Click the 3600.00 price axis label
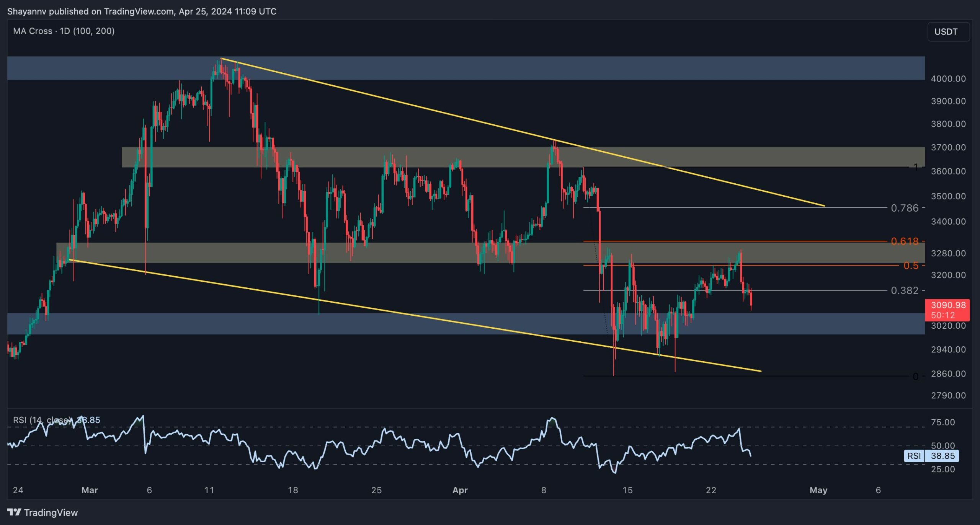This screenshot has height=525, width=980. (948, 171)
